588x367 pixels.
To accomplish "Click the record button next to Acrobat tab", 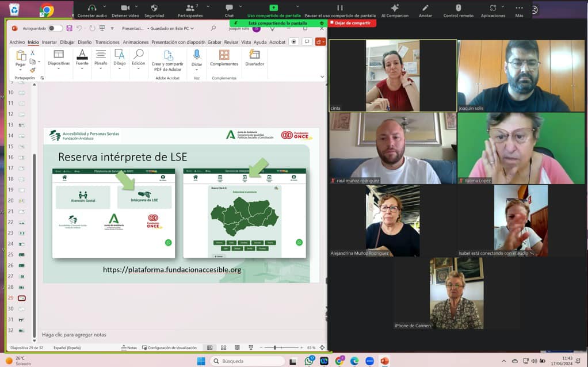I will 293,41.
